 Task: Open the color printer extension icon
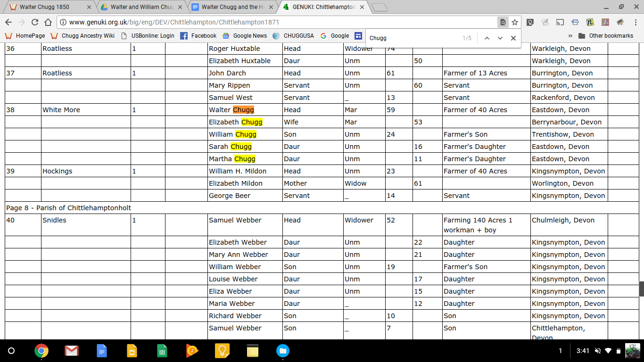pyautogui.click(x=620, y=22)
